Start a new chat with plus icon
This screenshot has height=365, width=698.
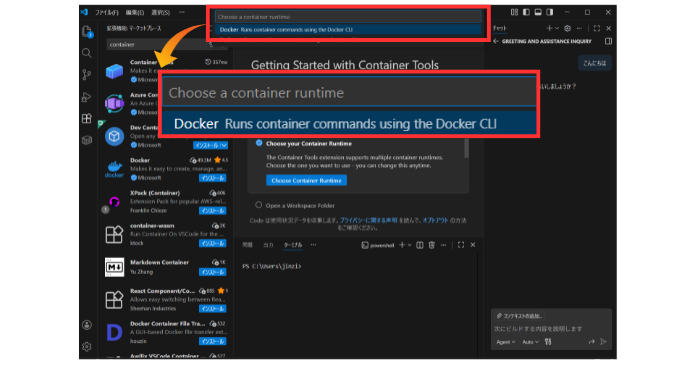click(x=549, y=28)
